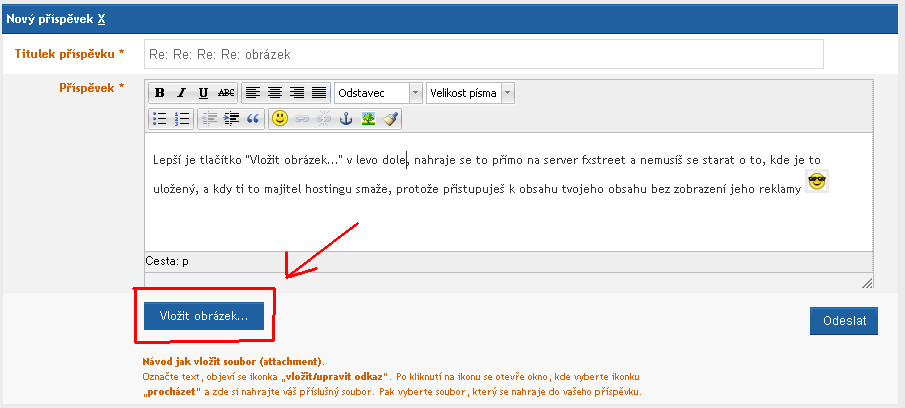Viewport: 905px width, 408px height.
Task: Justify the text fully
Action: pos(319,93)
